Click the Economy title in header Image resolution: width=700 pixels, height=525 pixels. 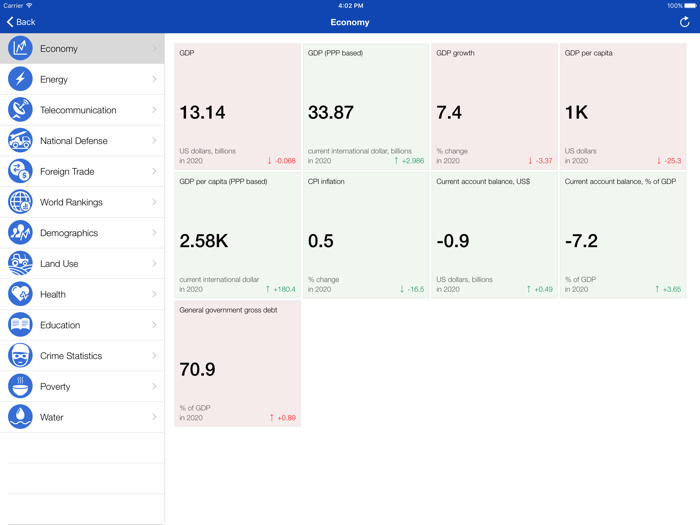(350, 22)
